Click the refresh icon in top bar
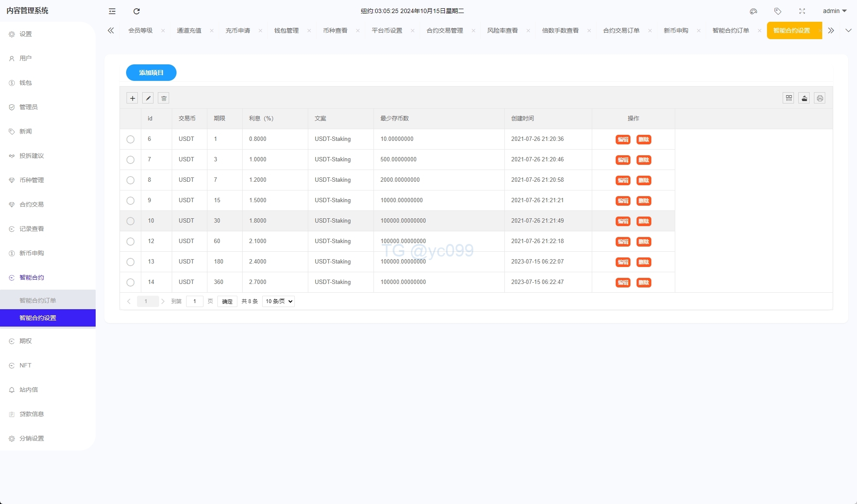The image size is (857, 504). pyautogui.click(x=137, y=11)
